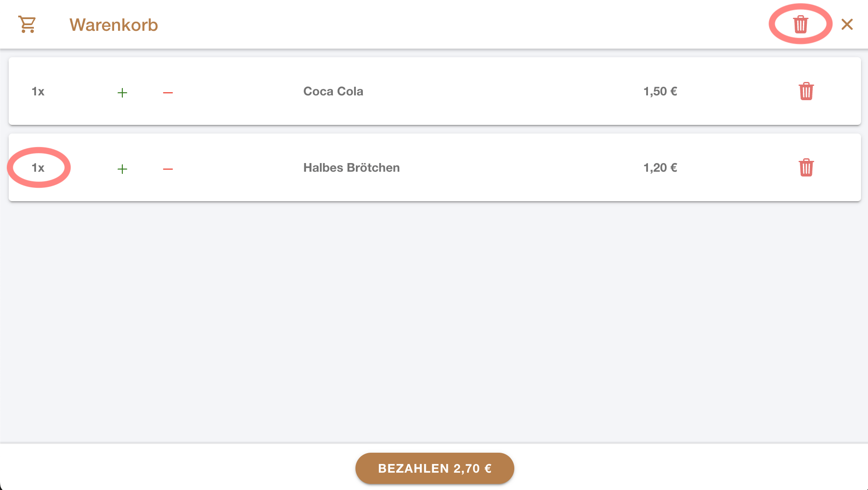Click the 1,20 € price
Image resolution: width=868 pixels, height=490 pixels.
[660, 168]
